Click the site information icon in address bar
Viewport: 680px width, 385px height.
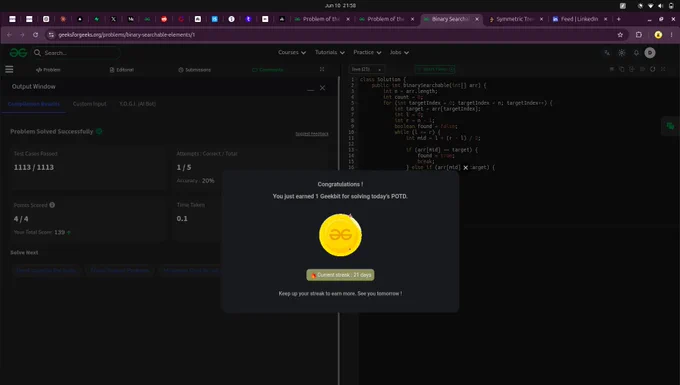point(51,35)
